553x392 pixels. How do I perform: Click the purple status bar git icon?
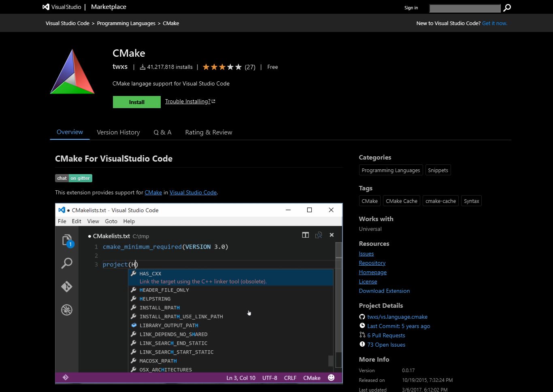(66, 377)
